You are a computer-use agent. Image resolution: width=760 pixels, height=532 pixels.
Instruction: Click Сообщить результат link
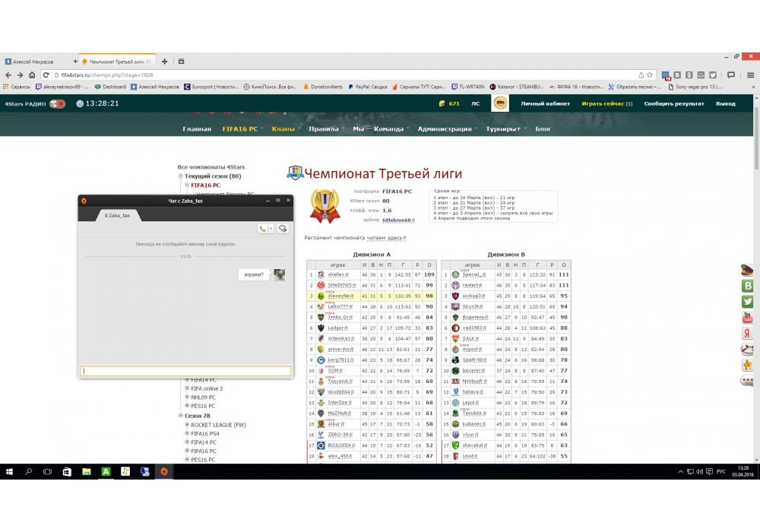click(674, 103)
